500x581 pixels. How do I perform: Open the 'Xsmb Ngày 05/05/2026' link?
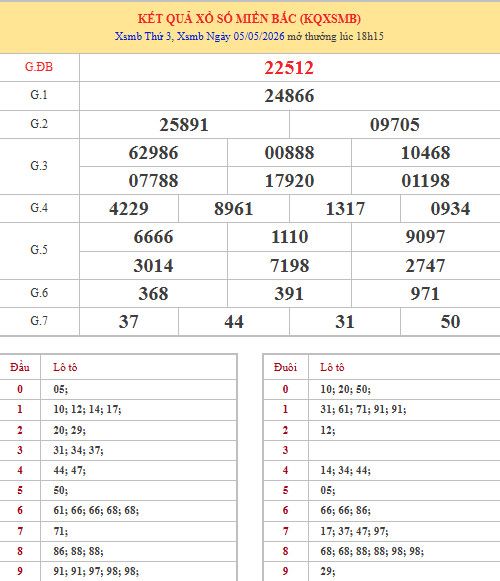click(231, 36)
